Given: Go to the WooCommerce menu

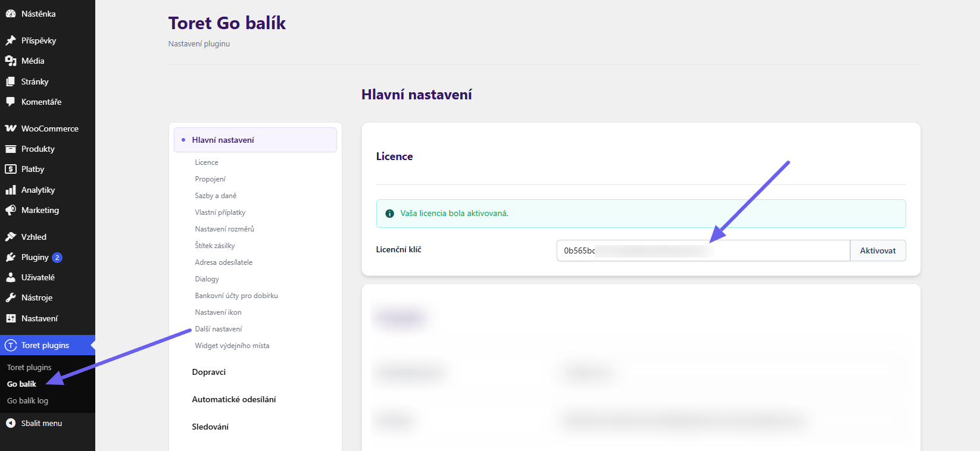Looking at the screenshot, I should [48, 129].
